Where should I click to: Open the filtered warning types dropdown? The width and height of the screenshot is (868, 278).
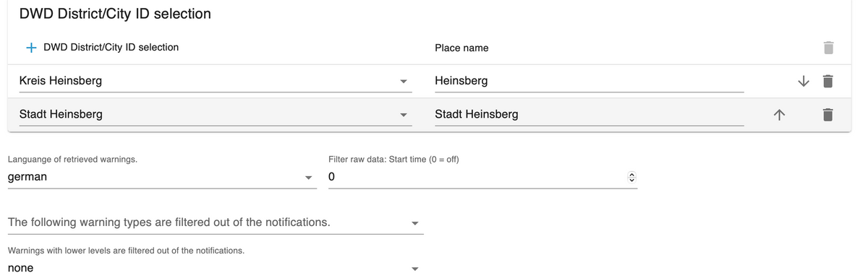click(216, 222)
